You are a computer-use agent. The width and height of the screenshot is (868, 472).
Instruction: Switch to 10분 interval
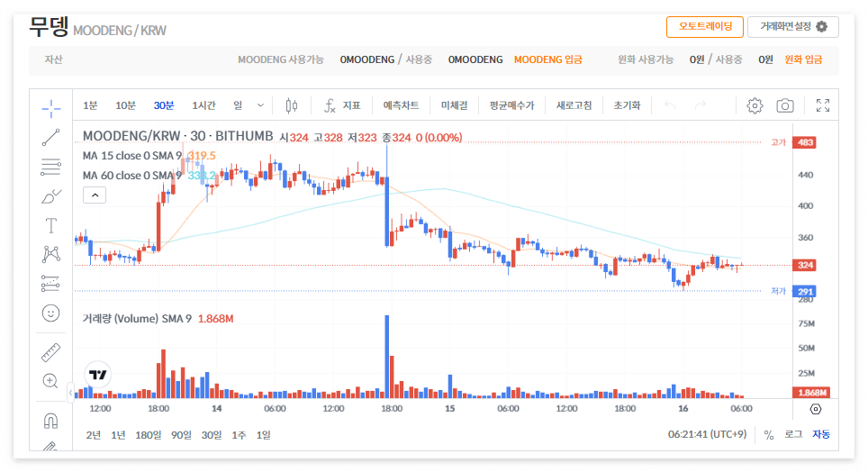coord(125,105)
